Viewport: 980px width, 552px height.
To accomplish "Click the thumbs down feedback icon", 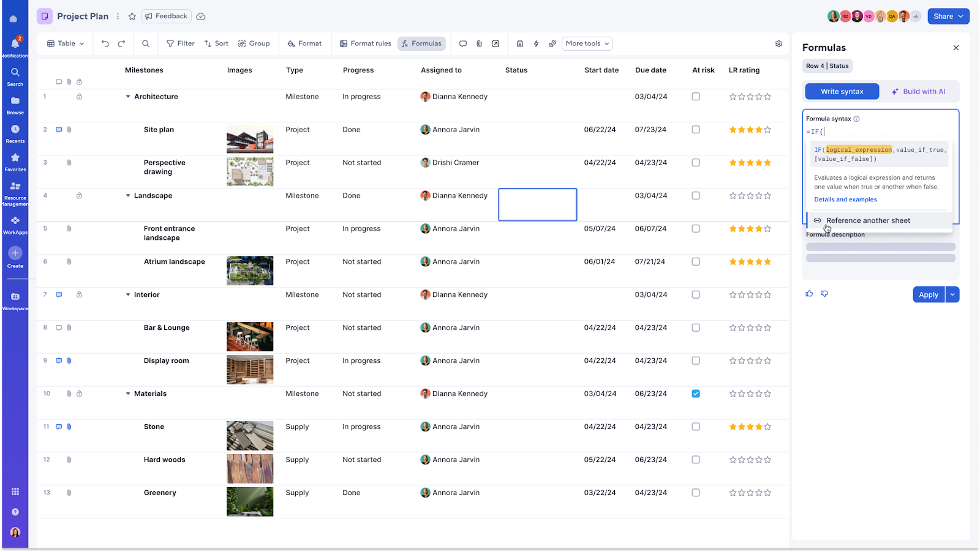I will click(x=824, y=294).
